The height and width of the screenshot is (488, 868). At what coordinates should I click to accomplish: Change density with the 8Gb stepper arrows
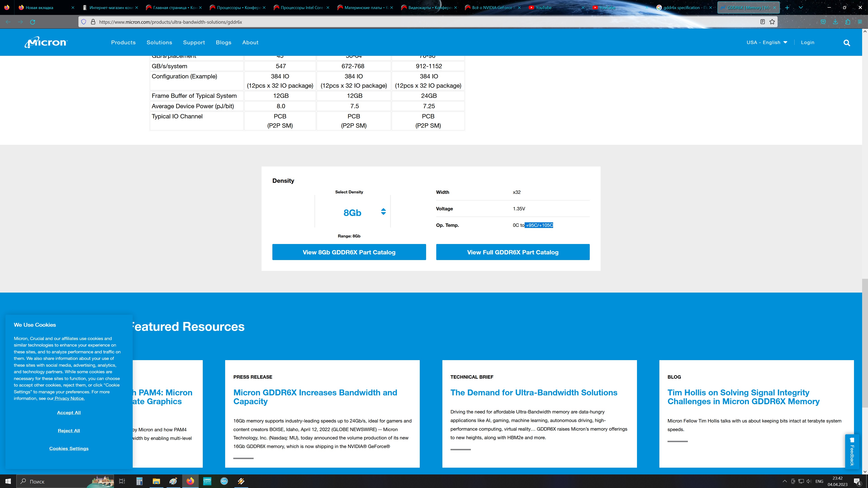coord(383,212)
